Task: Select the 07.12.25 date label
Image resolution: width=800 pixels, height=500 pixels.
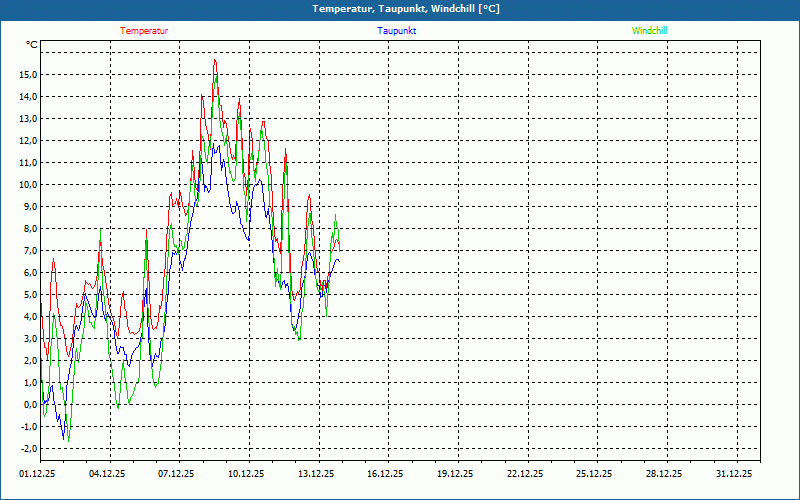Action: pyautogui.click(x=176, y=475)
